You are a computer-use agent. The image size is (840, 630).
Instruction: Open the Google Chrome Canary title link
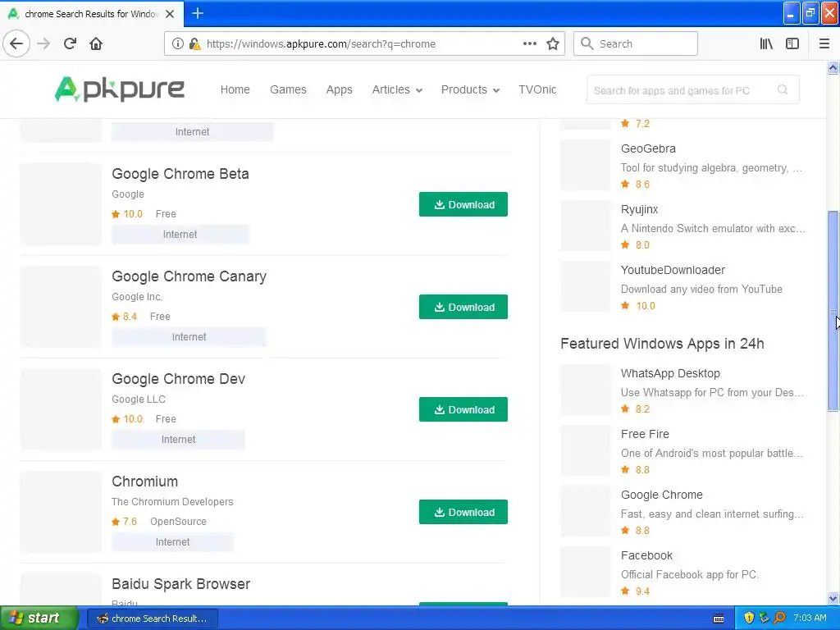(189, 276)
